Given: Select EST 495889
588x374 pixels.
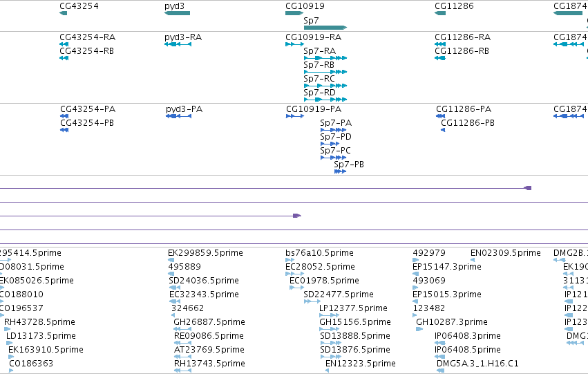Looking at the screenshot, I should coord(184,267).
